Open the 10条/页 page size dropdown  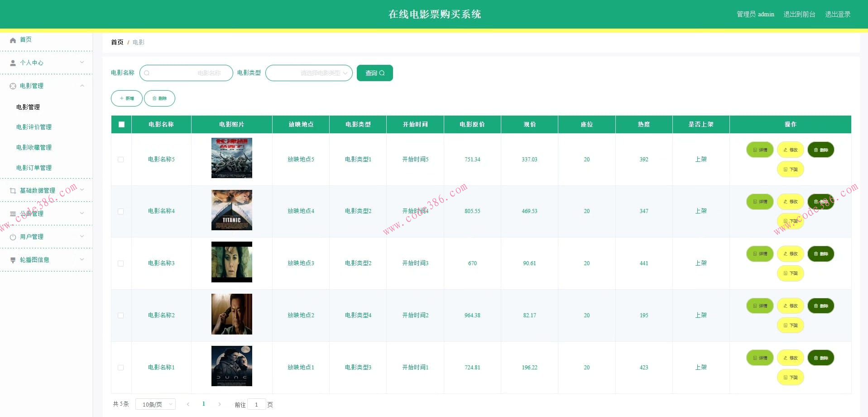[155, 404]
